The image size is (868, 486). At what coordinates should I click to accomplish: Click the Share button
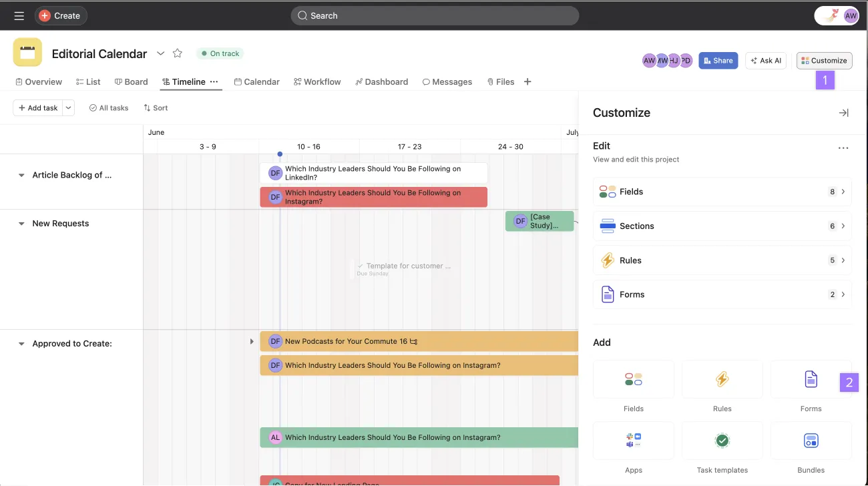pyautogui.click(x=718, y=60)
